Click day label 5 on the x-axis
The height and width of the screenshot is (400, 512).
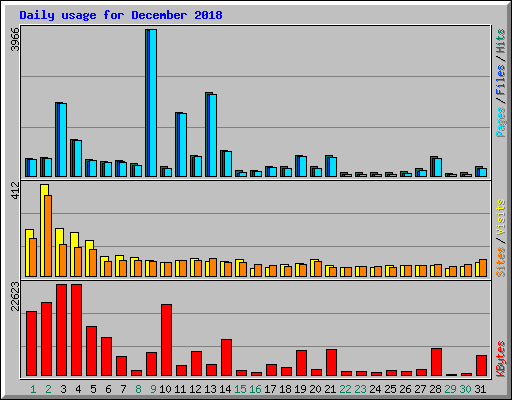(x=93, y=389)
